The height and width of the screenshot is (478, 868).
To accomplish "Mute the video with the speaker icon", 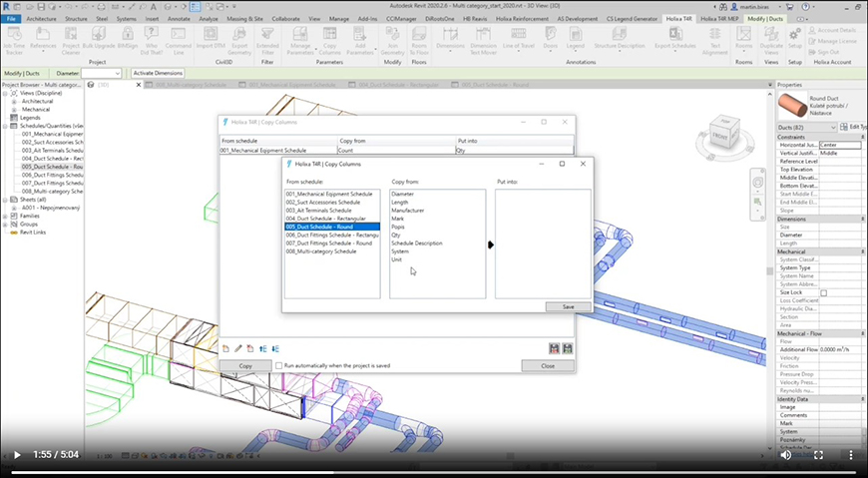I will (785, 455).
